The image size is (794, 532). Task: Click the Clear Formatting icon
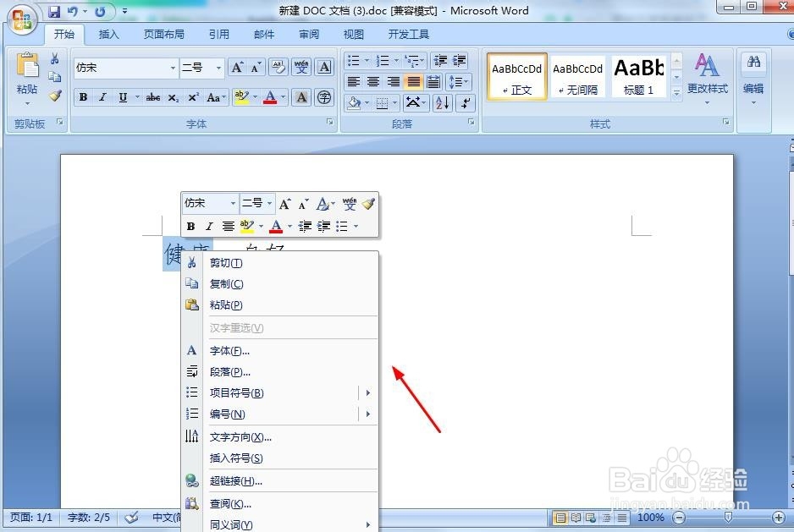coord(278,66)
